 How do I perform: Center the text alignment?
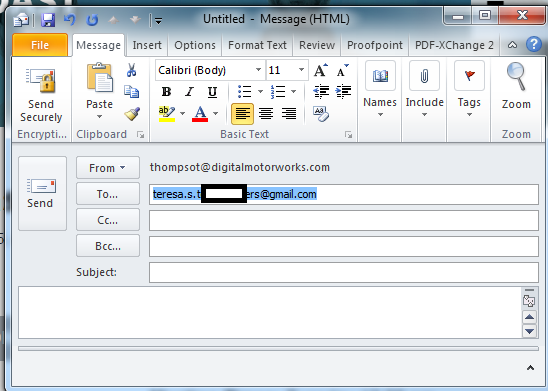tap(266, 114)
